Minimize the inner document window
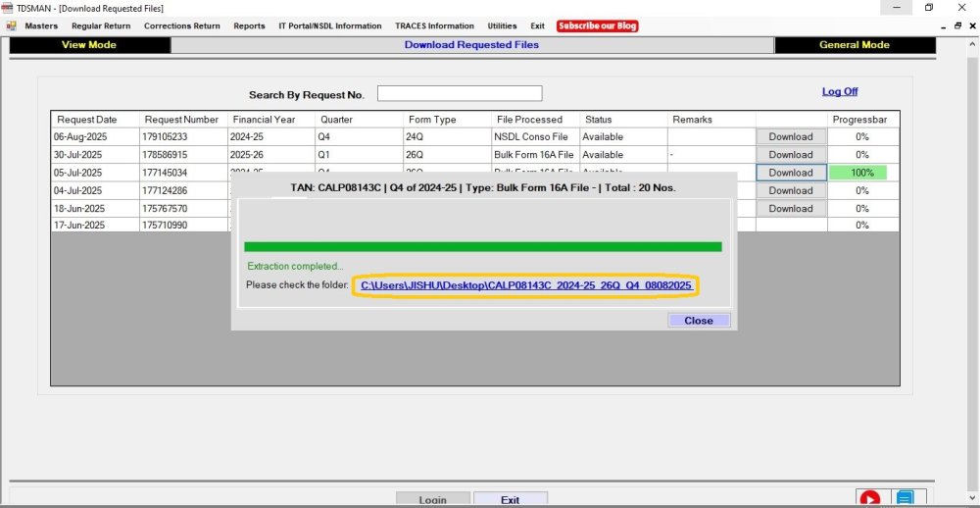 (944, 26)
